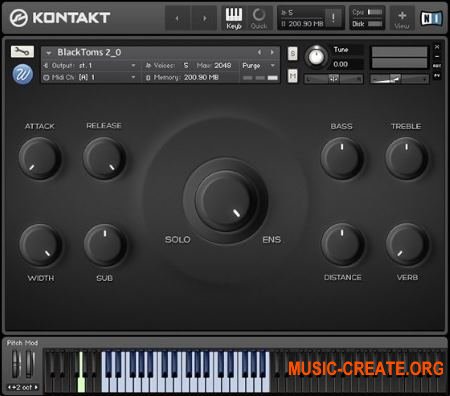Close the instrument with the X button
The image size is (450, 396).
437,47
